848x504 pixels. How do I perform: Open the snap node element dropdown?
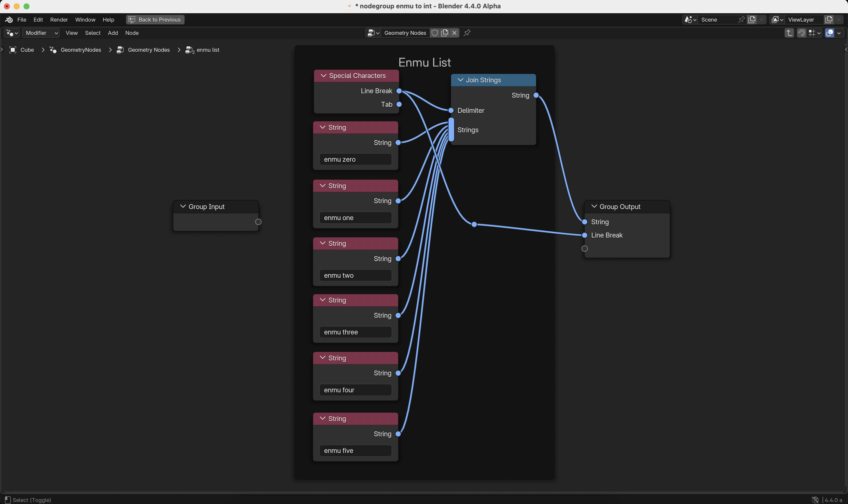point(814,33)
